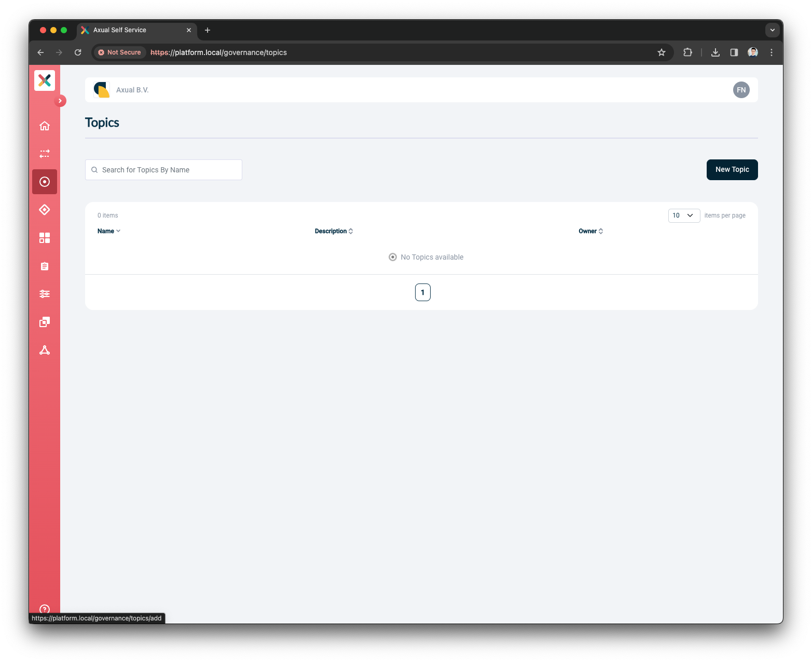This screenshot has height=662, width=812.
Task: Sort the table by Name column
Action: [109, 231]
